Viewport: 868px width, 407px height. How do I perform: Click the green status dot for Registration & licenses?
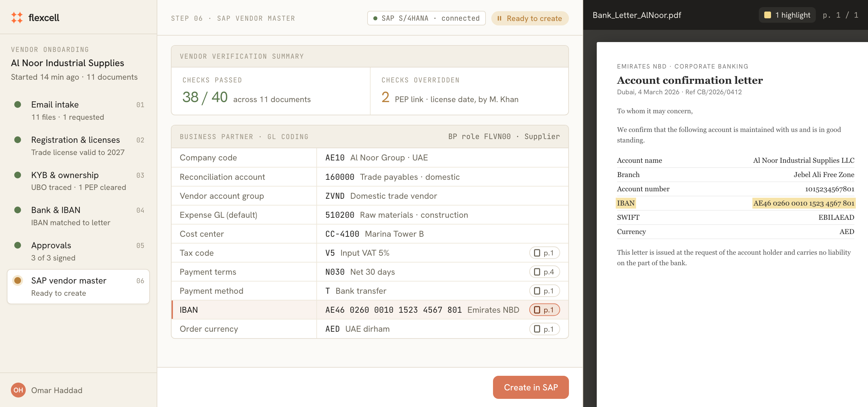[x=18, y=139]
